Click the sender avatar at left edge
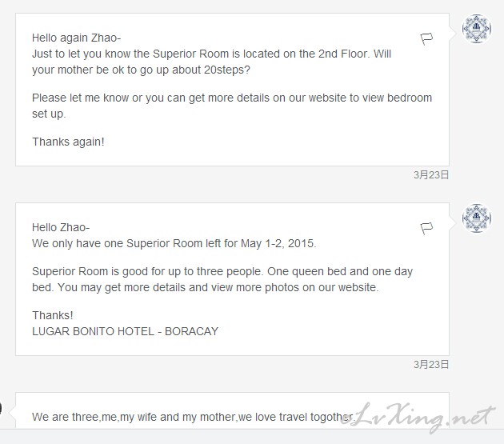 [x=1, y=408]
